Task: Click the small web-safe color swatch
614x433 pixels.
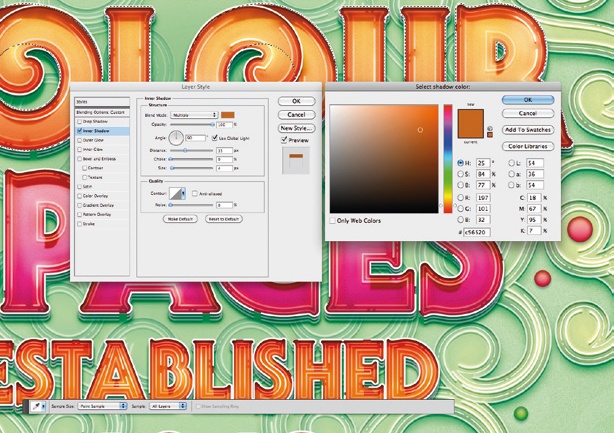Action: pyautogui.click(x=492, y=133)
